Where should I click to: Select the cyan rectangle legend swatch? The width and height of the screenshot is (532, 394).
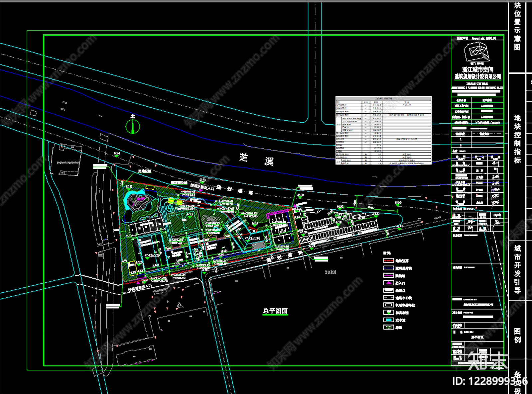[x=388, y=320]
